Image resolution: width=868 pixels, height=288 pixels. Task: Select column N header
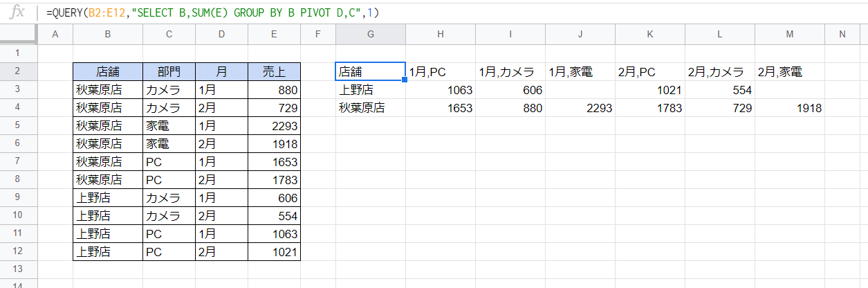pos(842,35)
